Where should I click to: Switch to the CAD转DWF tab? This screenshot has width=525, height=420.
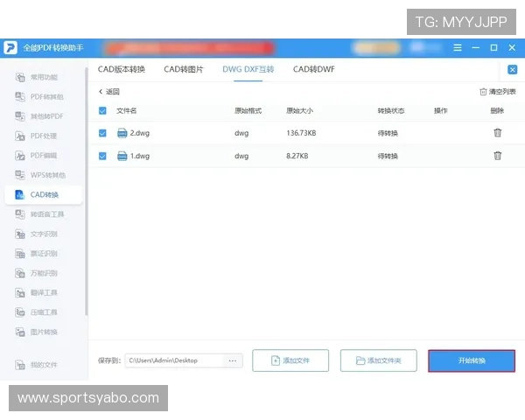pyautogui.click(x=314, y=69)
